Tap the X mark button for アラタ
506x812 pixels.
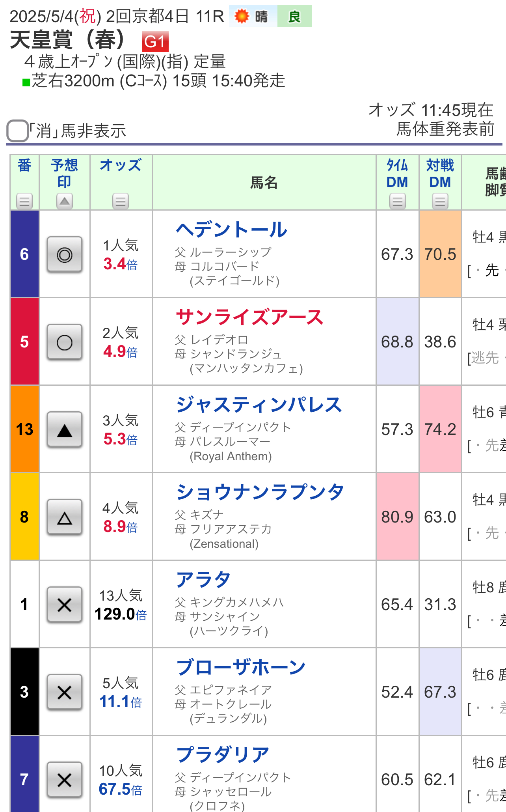pos(65,605)
